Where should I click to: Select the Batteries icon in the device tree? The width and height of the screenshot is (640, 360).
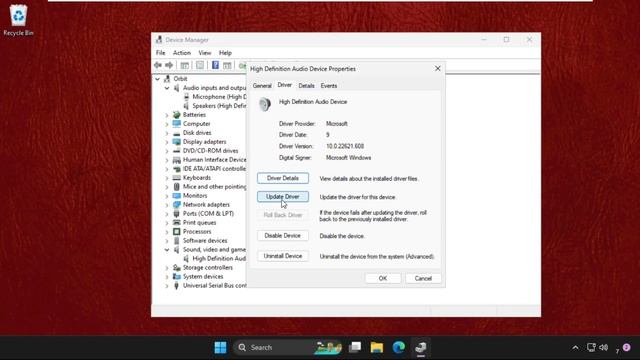pyautogui.click(x=176, y=115)
